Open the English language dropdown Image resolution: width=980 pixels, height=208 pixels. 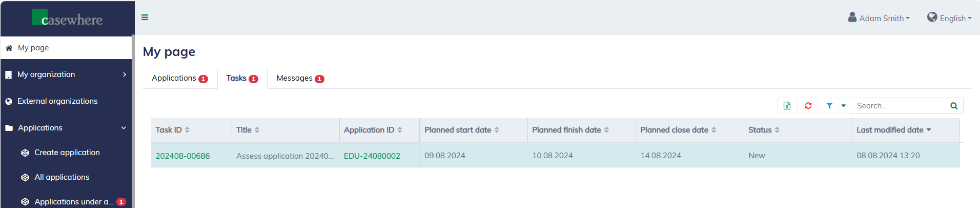click(x=949, y=18)
